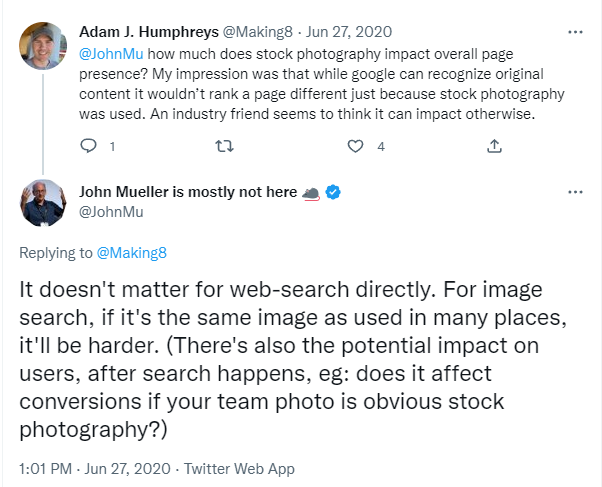The image size is (602, 487).
Task: Click the reply icon on Adam's tweet
Action: 88,146
